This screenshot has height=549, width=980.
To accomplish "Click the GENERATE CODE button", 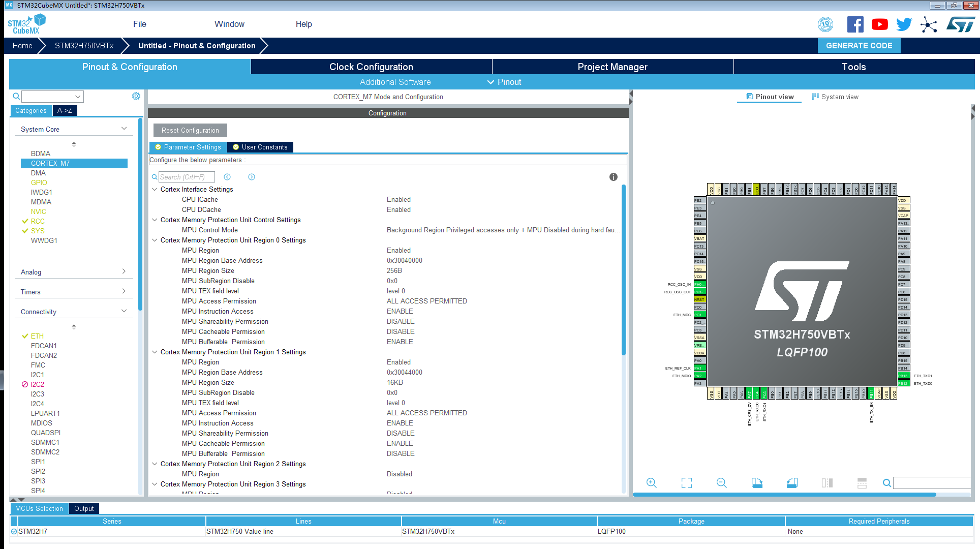I will [859, 45].
